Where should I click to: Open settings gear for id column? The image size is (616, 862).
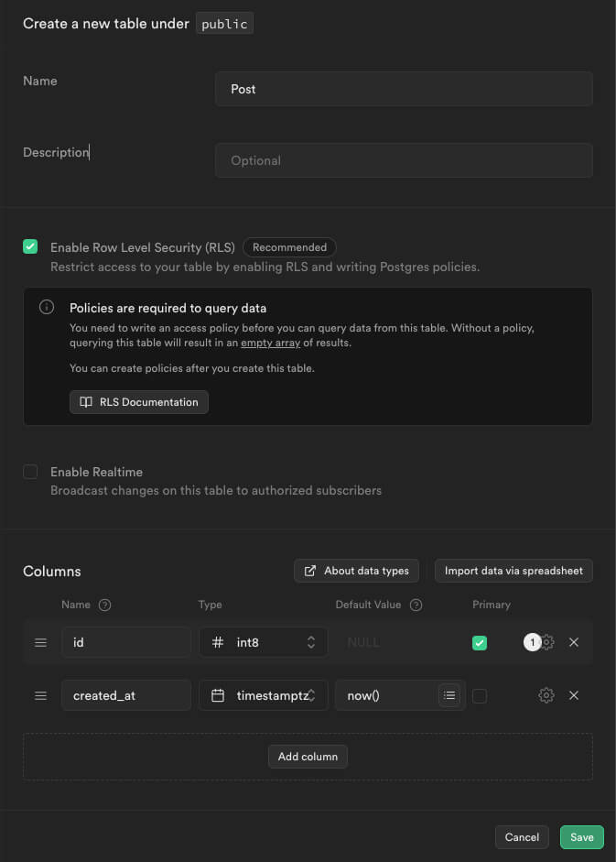[547, 643]
